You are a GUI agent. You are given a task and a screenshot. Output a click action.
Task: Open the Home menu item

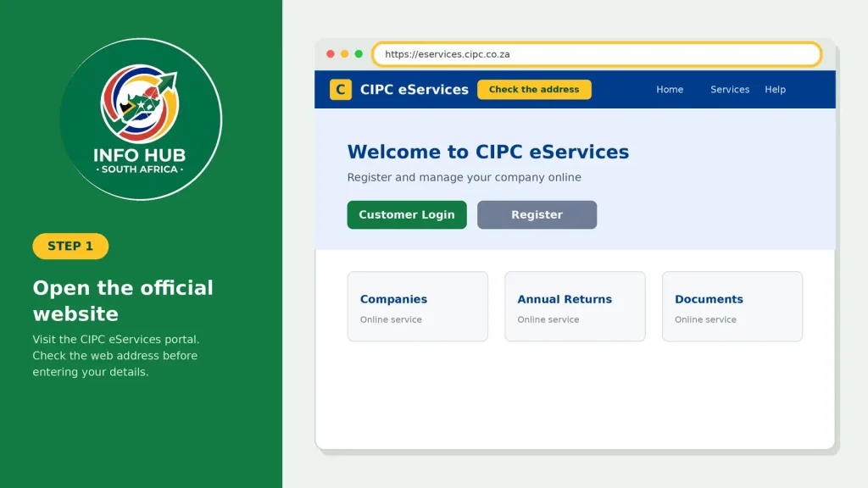tap(670, 90)
